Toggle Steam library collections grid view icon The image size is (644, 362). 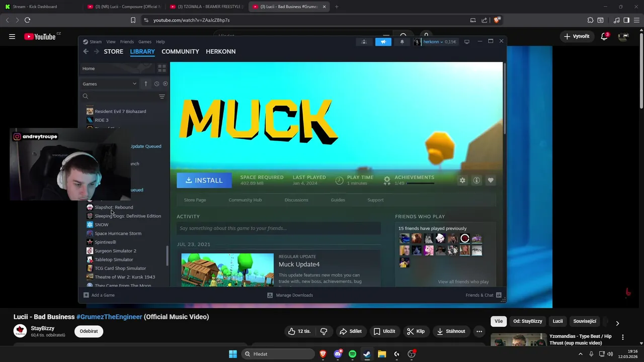point(162,68)
